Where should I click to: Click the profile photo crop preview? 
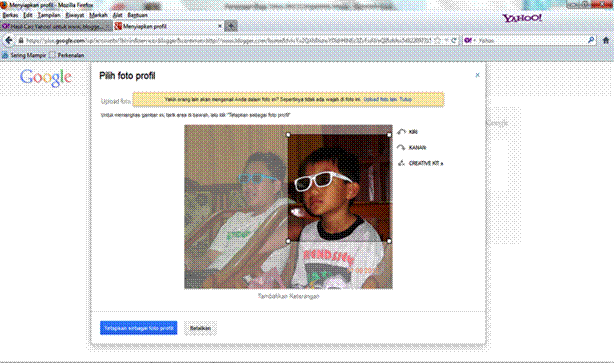tap(339, 188)
